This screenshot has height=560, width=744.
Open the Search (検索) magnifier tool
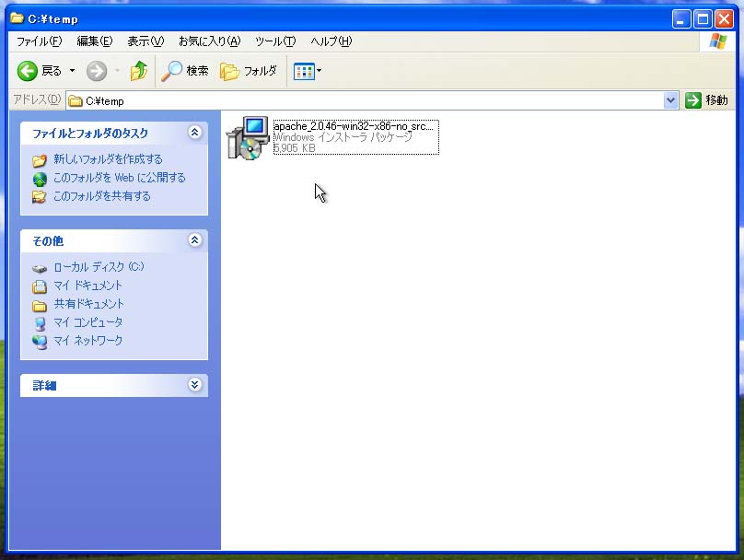(172, 71)
